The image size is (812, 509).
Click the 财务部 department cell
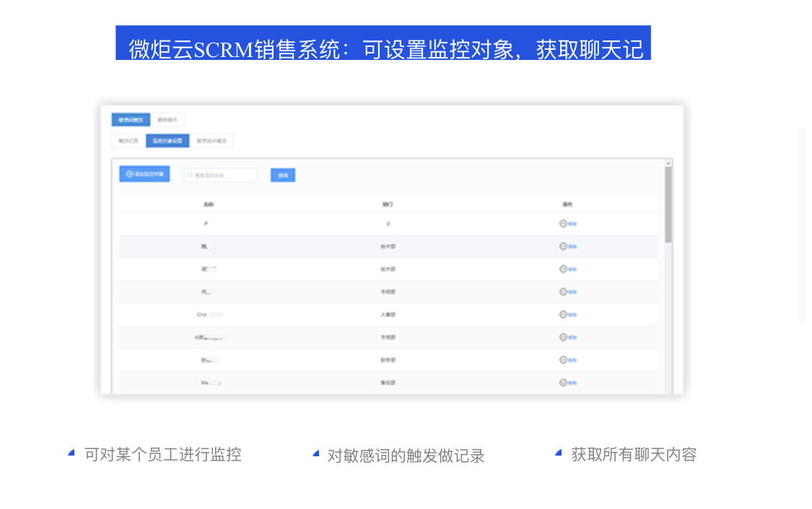click(x=388, y=360)
